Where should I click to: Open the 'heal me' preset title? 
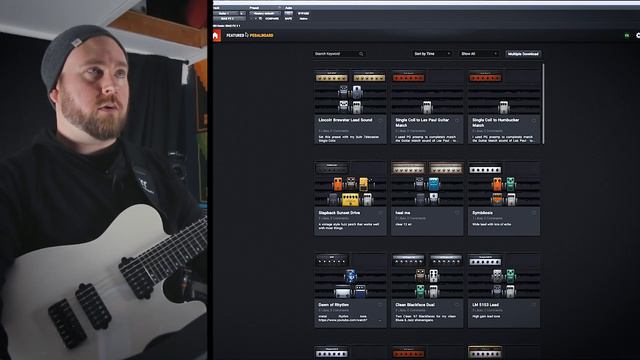click(x=402, y=213)
